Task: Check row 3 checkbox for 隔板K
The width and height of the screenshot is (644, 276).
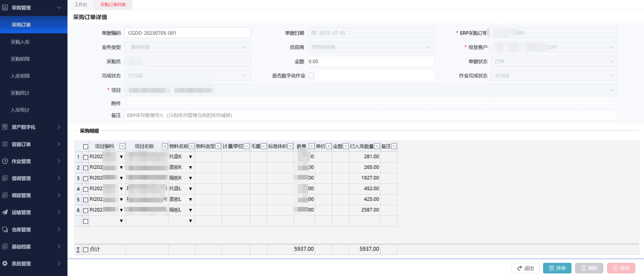Action: [x=85, y=178]
